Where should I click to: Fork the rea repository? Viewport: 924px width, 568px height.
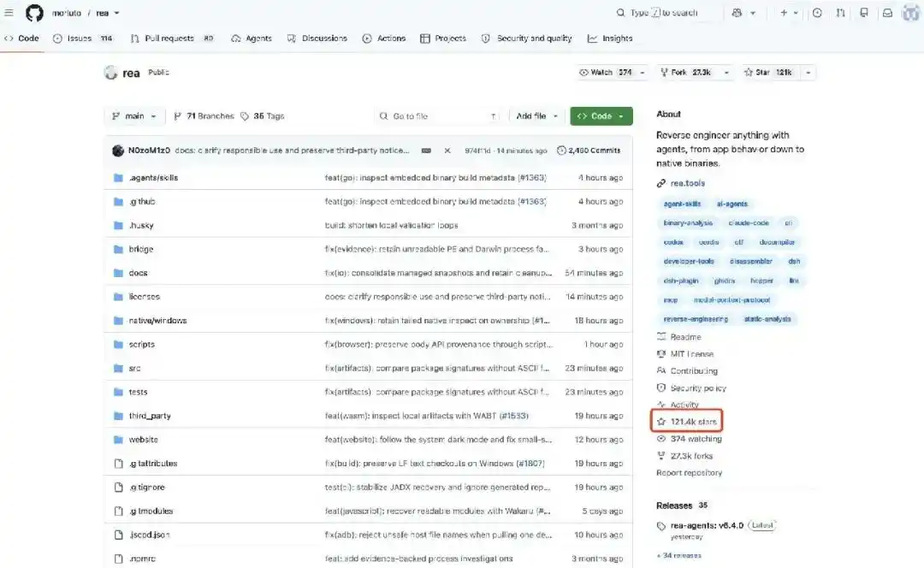pos(686,73)
